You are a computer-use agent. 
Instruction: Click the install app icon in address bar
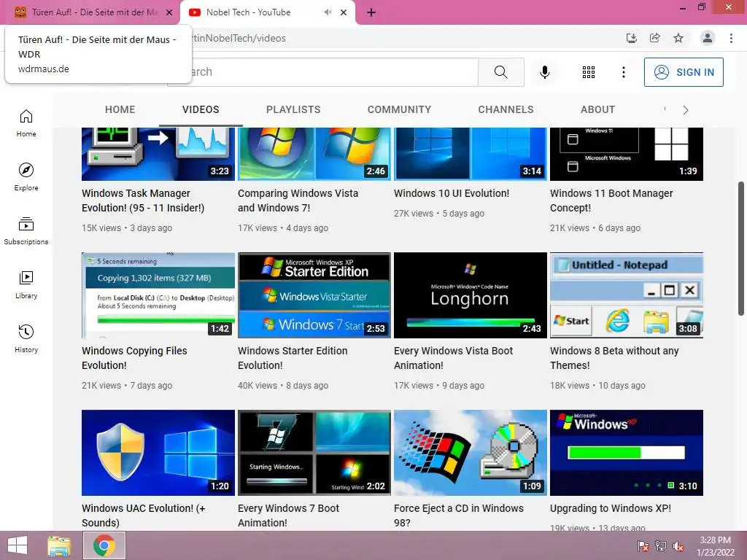point(631,38)
